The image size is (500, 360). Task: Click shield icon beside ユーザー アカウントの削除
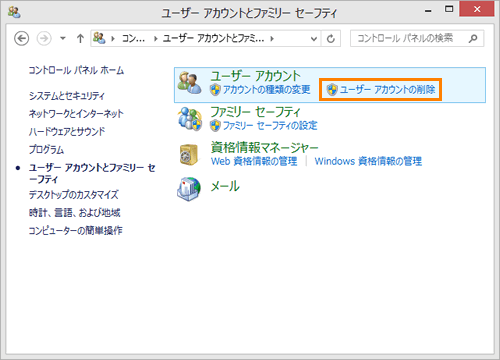pos(332,89)
